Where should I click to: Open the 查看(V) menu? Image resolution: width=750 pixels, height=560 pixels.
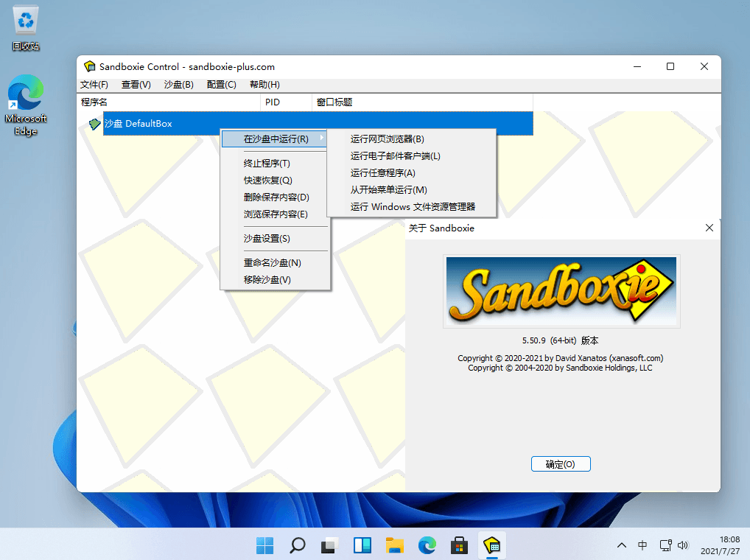click(x=136, y=85)
